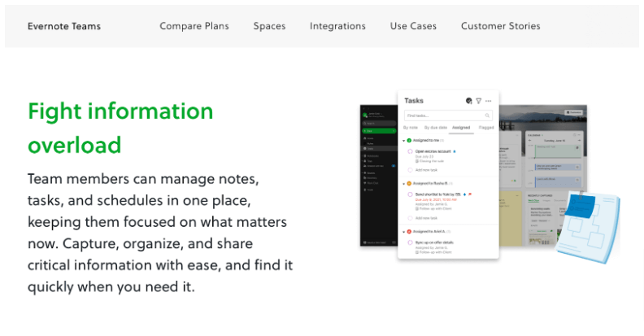Viewport: 644px width, 336px height.
Task: Check off the Open escrow account task
Action: coord(410,151)
